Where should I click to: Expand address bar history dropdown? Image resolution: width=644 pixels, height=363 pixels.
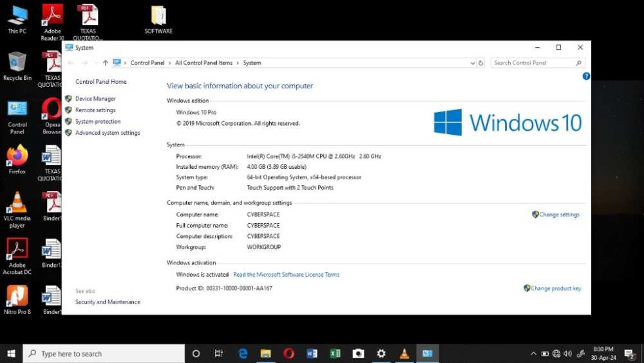point(472,63)
